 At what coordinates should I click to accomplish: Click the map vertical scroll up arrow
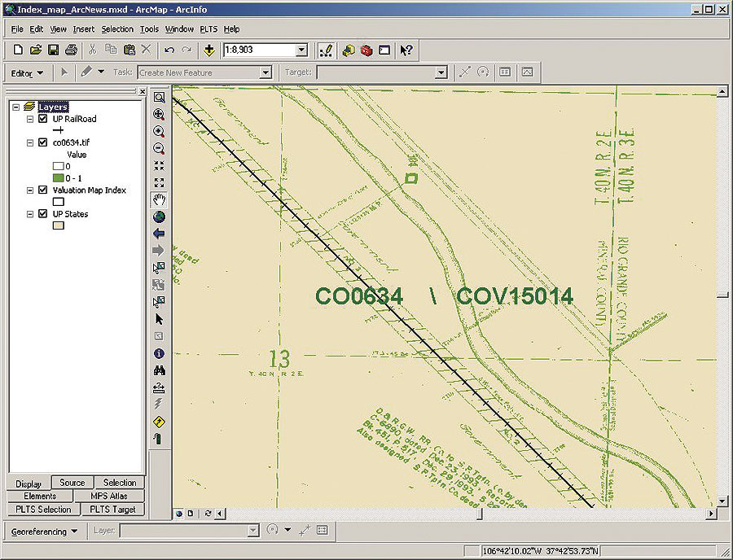click(x=722, y=91)
